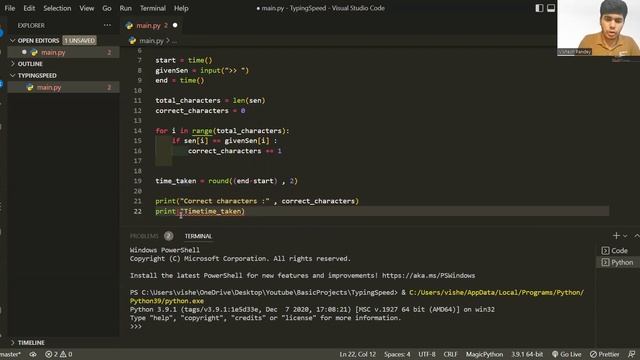Open the Terminal menu
The width and height of the screenshot is (640, 360).
tap(153, 8)
